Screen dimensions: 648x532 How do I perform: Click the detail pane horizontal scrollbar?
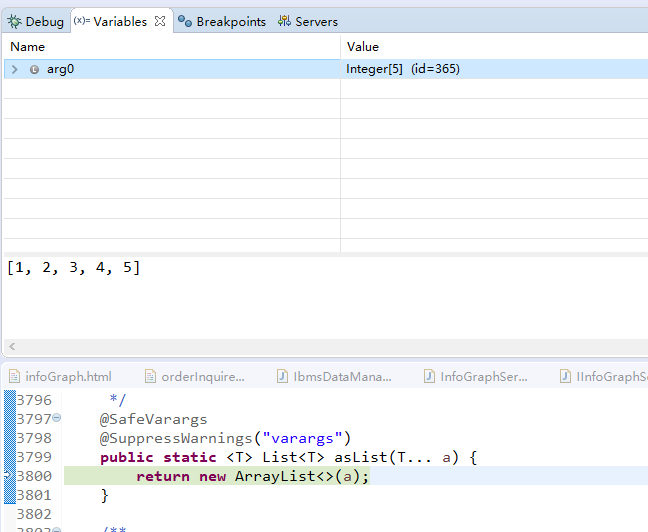click(x=324, y=347)
